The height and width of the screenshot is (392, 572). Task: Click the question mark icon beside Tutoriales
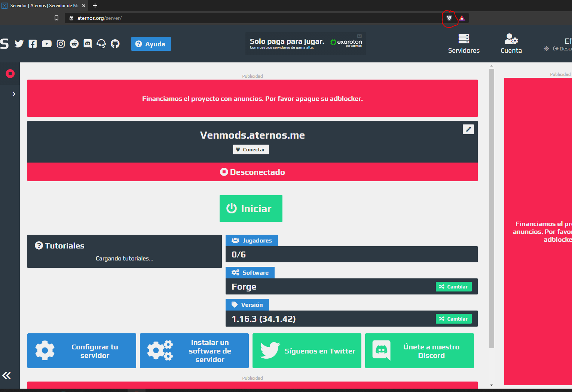click(39, 246)
